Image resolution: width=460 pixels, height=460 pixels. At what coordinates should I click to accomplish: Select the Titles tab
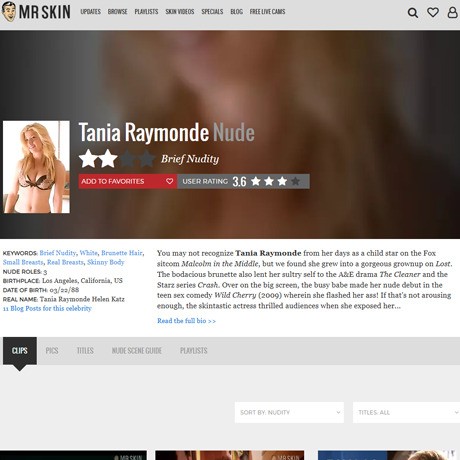(x=85, y=351)
